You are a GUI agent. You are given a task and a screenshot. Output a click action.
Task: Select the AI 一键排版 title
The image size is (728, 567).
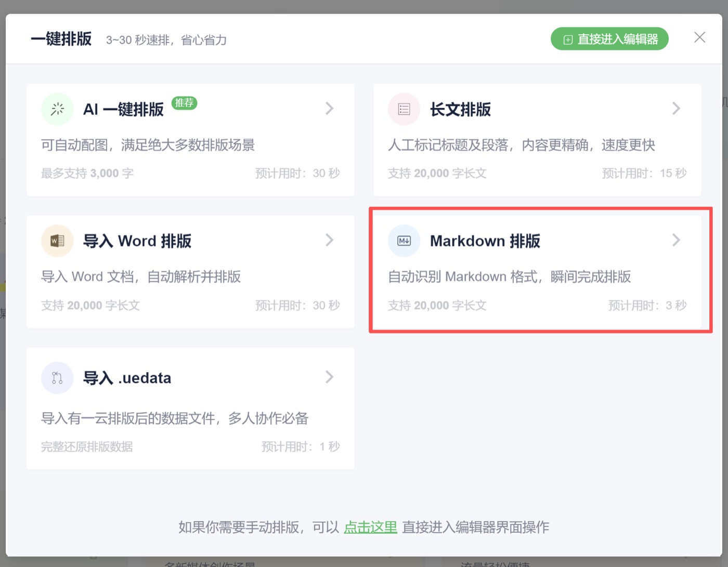pyautogui.click(x=123, y=109)
